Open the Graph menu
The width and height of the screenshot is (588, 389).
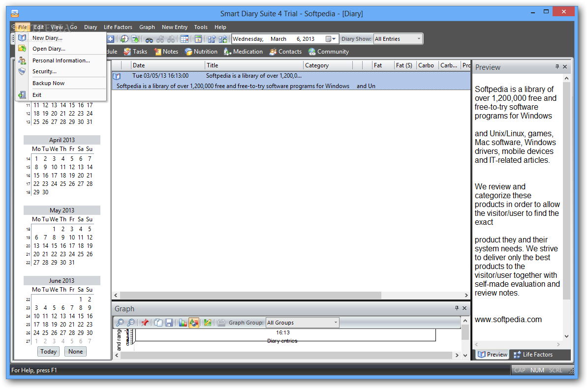pos(147,27)
